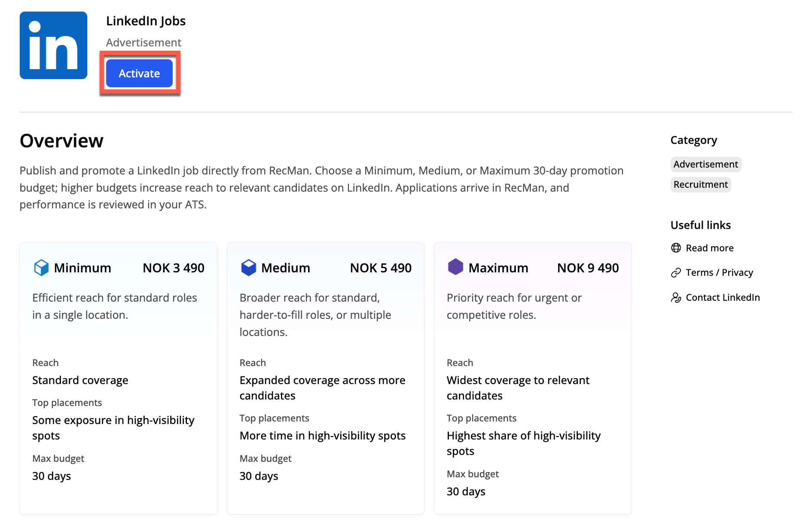812x531 pixels.
Task: Click the Maximum plan name
Action: 498,268
